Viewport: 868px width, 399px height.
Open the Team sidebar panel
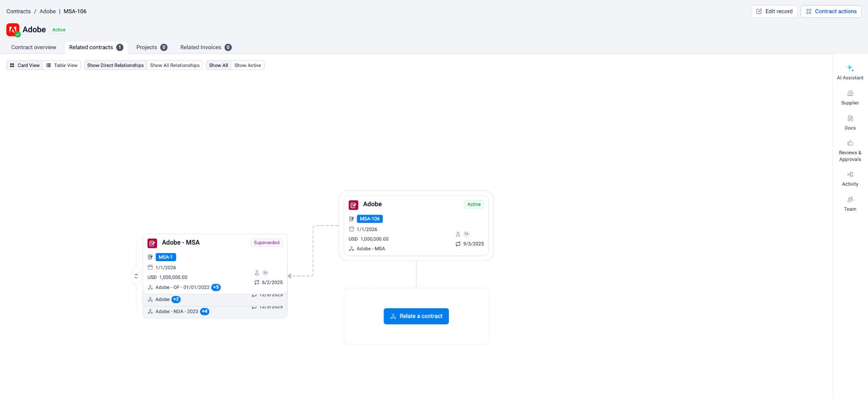850,204
